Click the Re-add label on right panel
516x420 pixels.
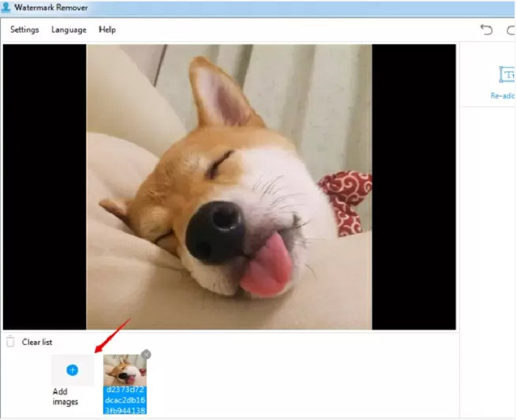[503, 96]
